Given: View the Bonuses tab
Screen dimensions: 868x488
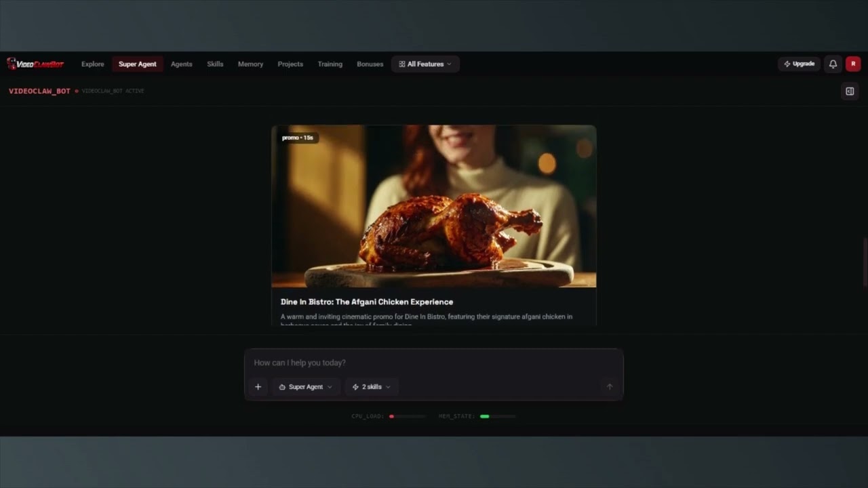Looking at the screenshot, I should tap(370, 64).
